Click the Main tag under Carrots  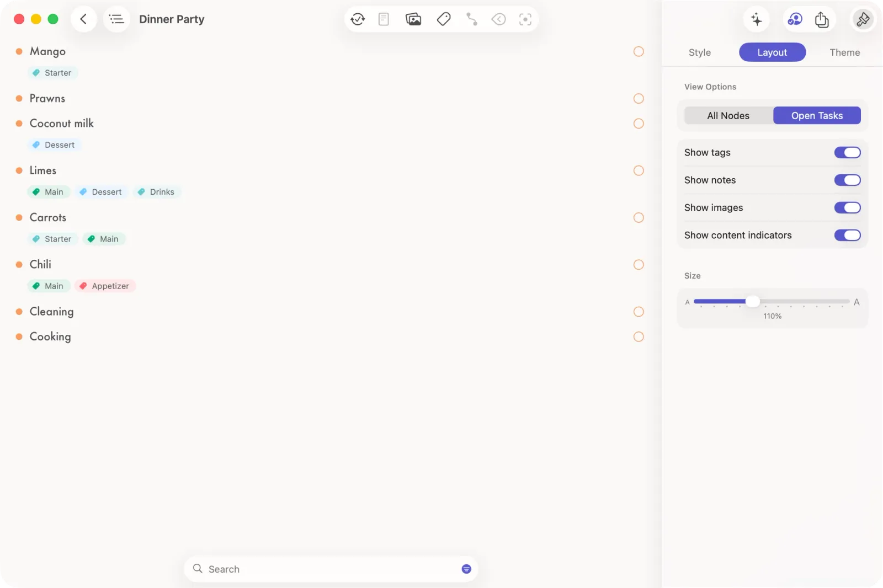pyautogui.click(x=104, y=239)
